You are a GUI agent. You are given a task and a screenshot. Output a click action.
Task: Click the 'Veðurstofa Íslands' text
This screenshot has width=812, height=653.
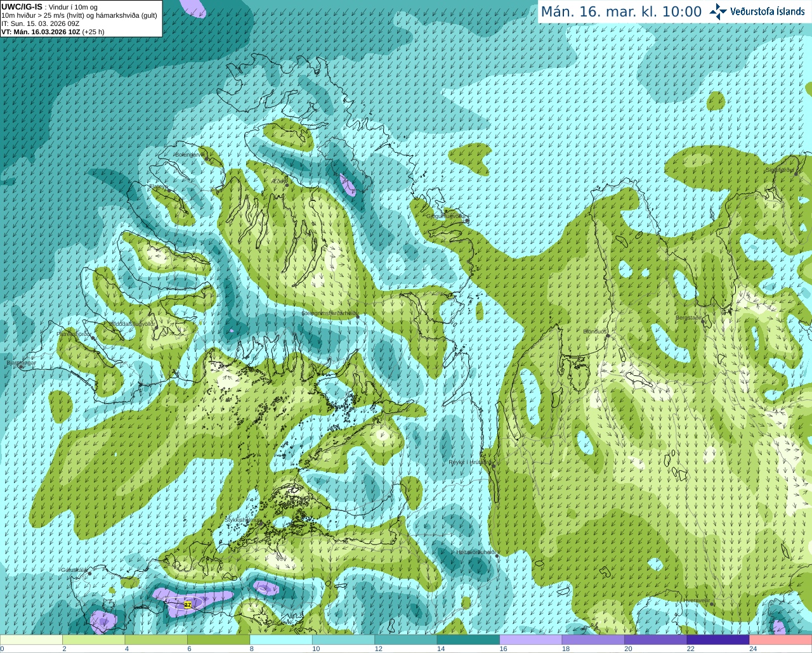pos(767,11)
